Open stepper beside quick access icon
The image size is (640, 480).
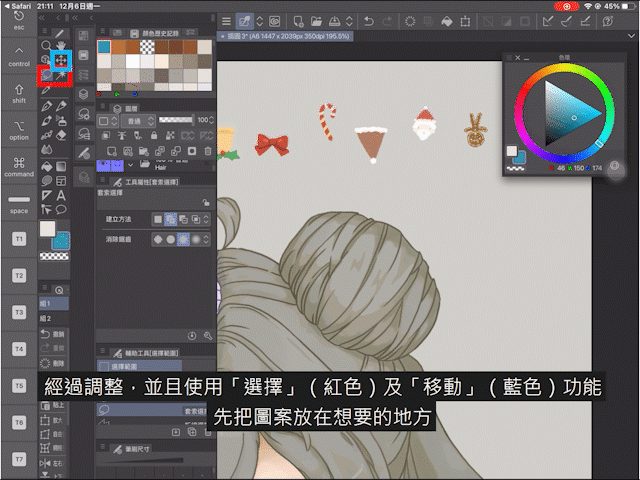click(x=260, y=21)
